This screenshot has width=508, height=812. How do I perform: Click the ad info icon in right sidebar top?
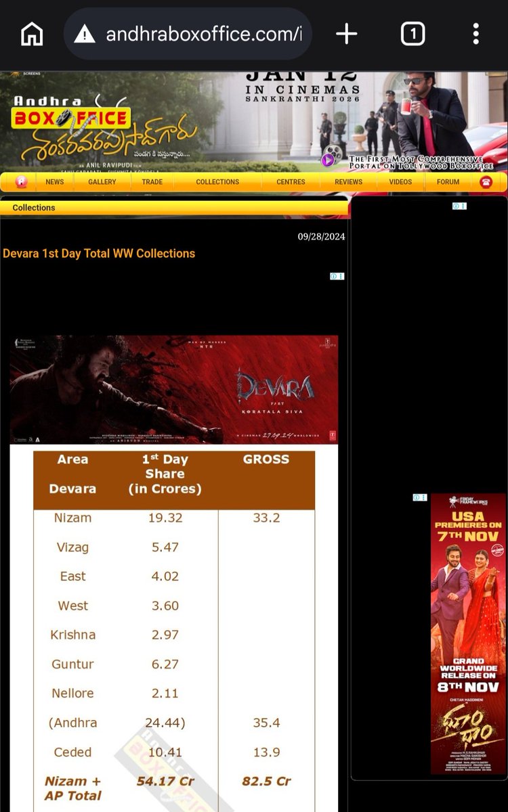click(460, 206)
